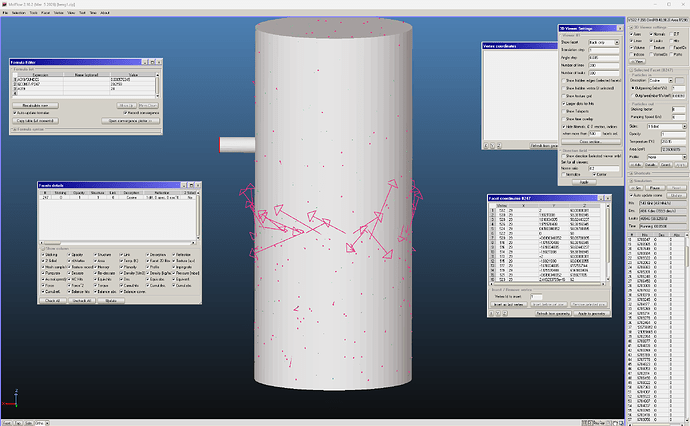Screen dimensions: 690x426
Task: Open the View menu
Action: tap(71, 13)
